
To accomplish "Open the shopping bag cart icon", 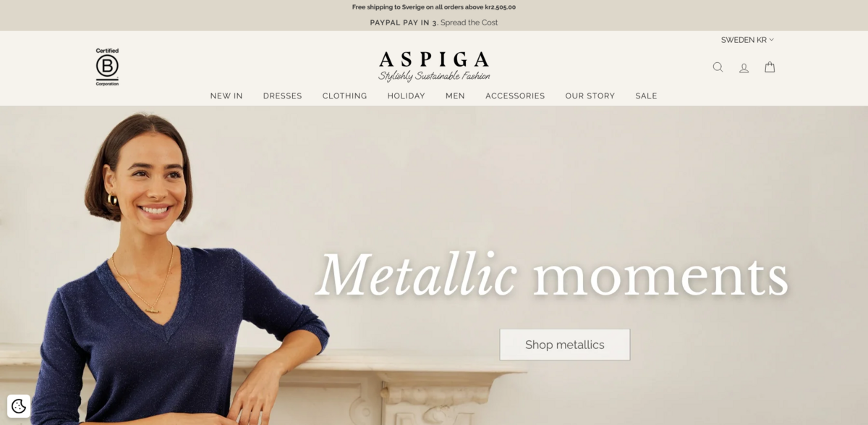I will pyautogui.click(x=770, y=67).
